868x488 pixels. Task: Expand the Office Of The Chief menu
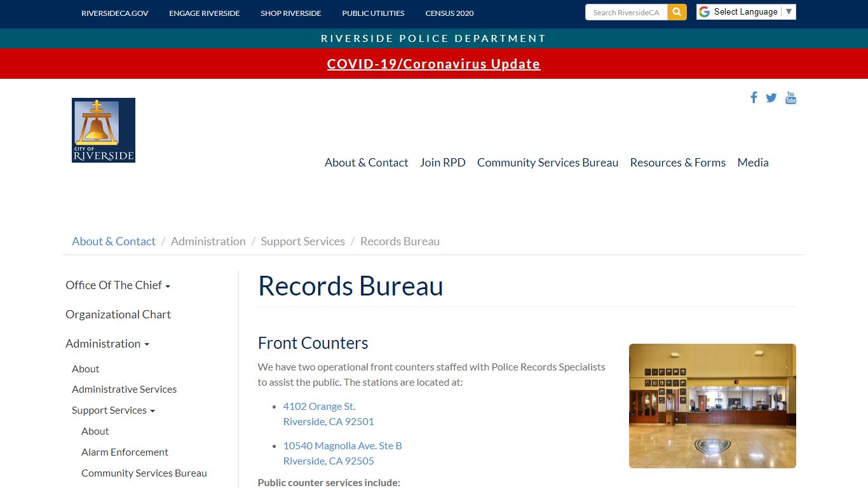(118, 285)
